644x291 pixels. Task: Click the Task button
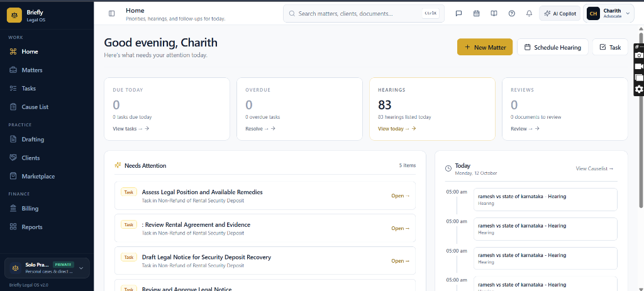coord(610,47)
